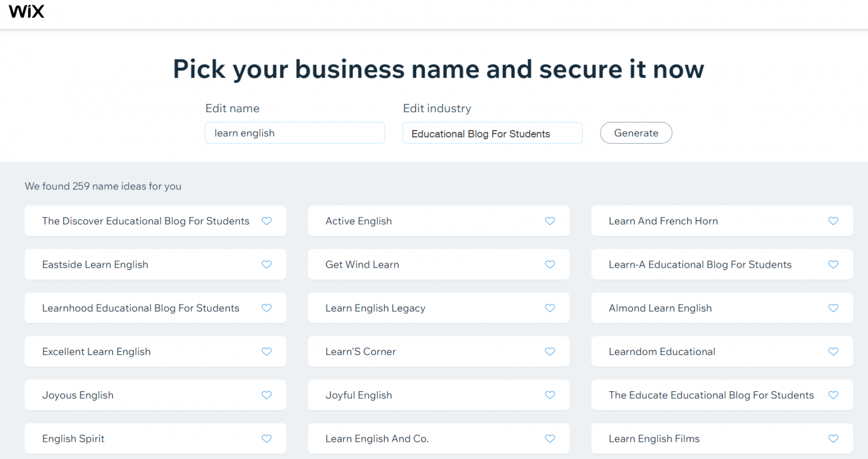Choose the "Joyous English" name suggestion
868x459 pixels.
coord(78,395)
